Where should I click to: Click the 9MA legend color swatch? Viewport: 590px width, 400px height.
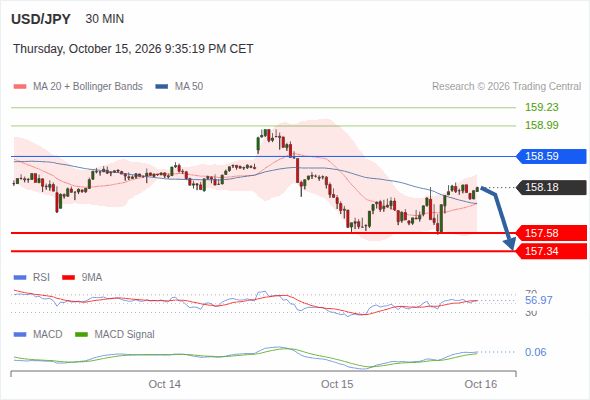(68, 278)
